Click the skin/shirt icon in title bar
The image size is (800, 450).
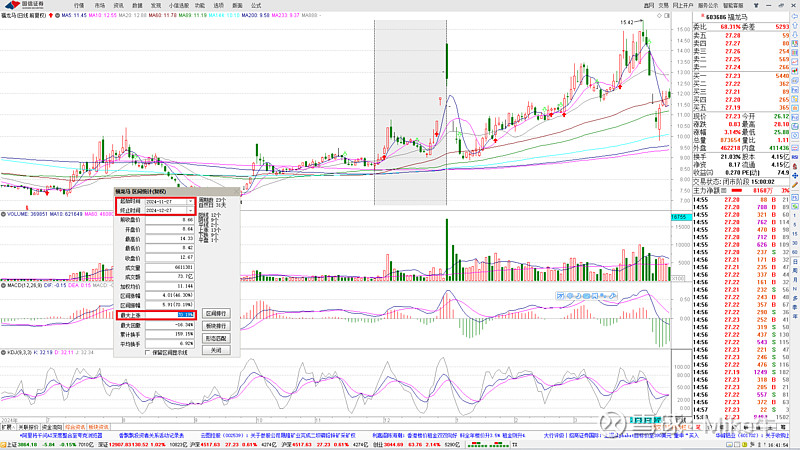coord(756,5)
